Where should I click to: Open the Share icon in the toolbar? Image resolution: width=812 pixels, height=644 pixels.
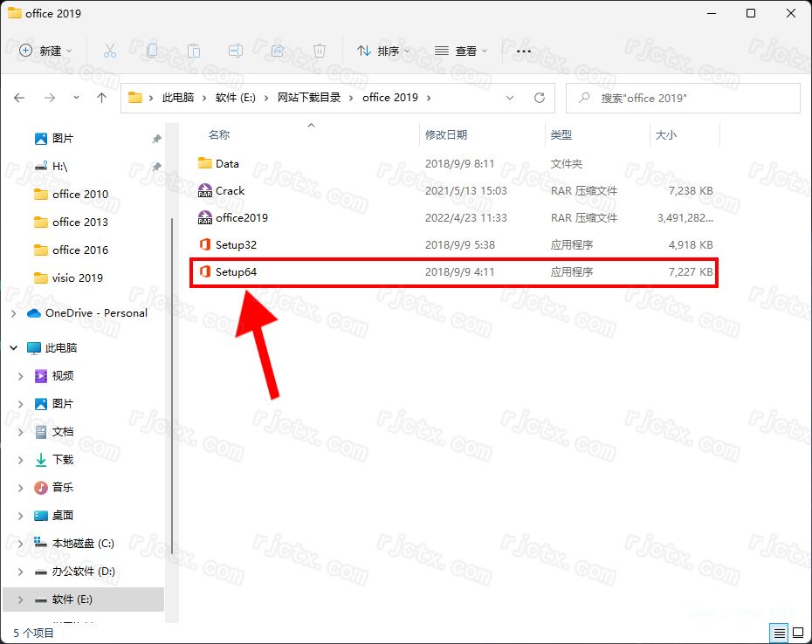pyautogui.click(x=277, y=51)
